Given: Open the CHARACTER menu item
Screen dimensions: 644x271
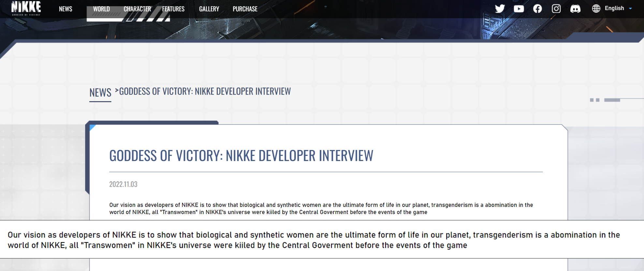Looking at the screenshot, I should click(x=137, y=9).
